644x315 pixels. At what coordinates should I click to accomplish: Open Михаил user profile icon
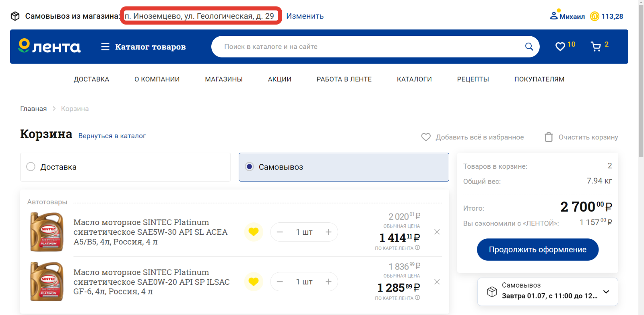point(554,16)
